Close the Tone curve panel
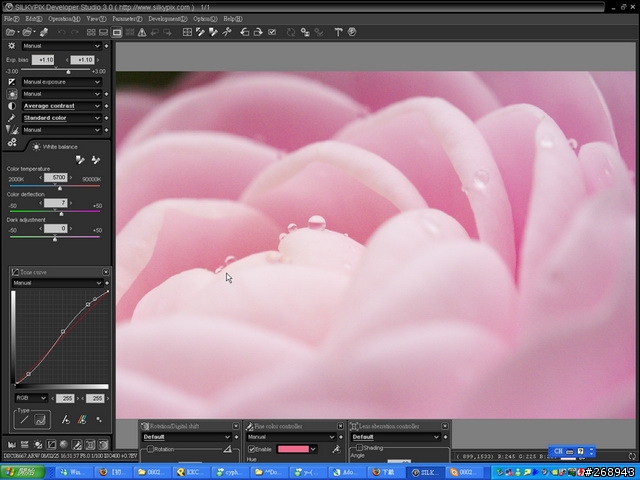 pyautogui.click(x=106, y=272)
